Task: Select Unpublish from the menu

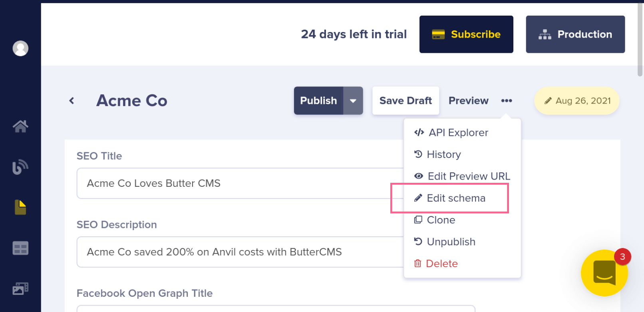Action: pyautogui.click(x=451, y=242)
